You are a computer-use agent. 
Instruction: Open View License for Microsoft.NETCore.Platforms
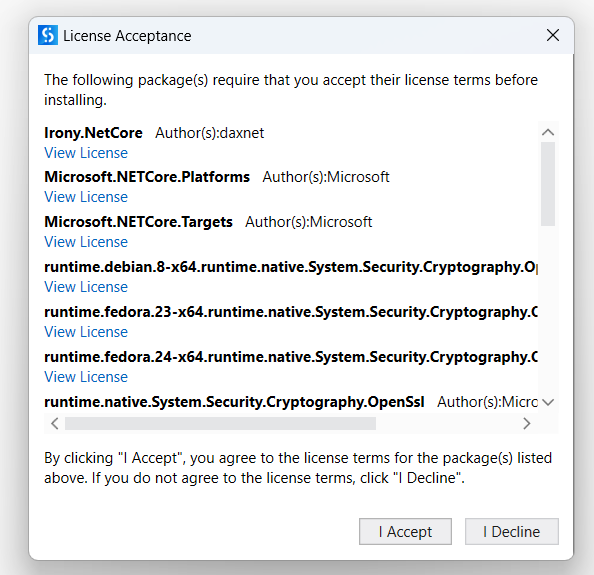point(86,197)
